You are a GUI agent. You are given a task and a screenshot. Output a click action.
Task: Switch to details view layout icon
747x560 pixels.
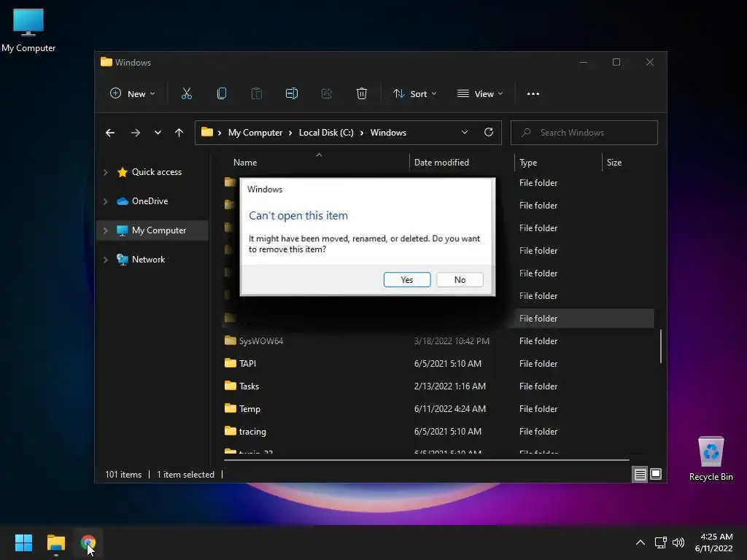click(640, 474)
